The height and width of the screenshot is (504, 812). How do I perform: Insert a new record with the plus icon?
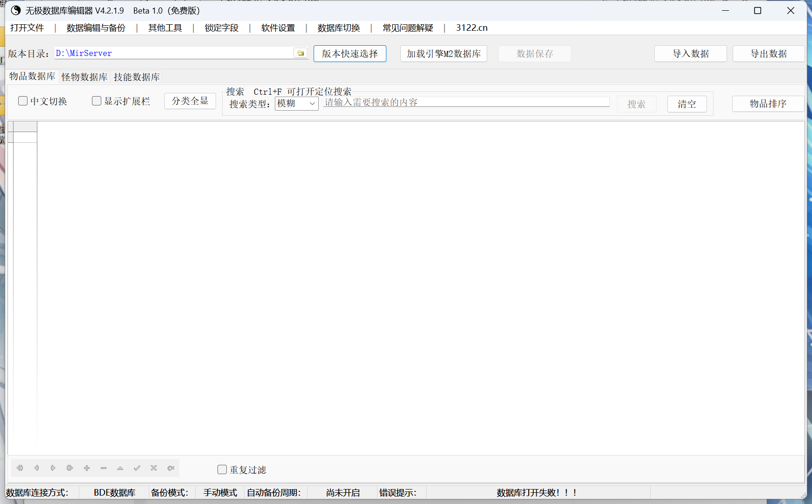pos(87,468)
